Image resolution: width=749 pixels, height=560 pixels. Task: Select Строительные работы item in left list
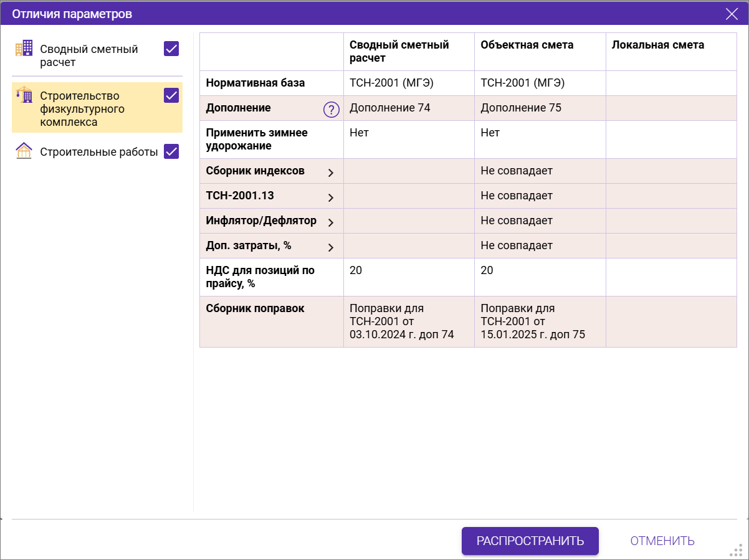(98, 152)
